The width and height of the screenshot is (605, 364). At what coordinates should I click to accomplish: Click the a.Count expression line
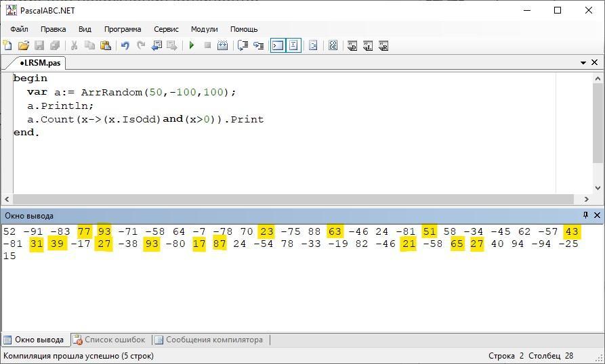pos(146,119)
